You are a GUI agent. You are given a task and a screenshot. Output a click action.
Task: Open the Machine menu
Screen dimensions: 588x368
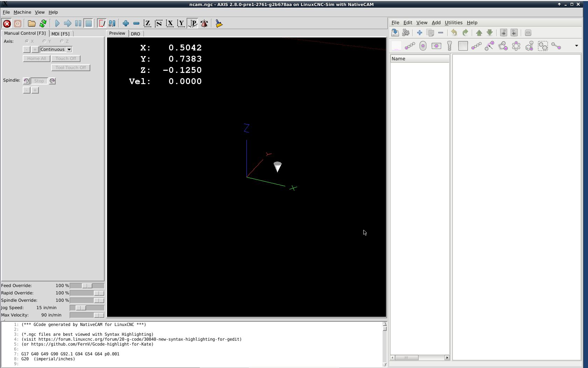22,12
